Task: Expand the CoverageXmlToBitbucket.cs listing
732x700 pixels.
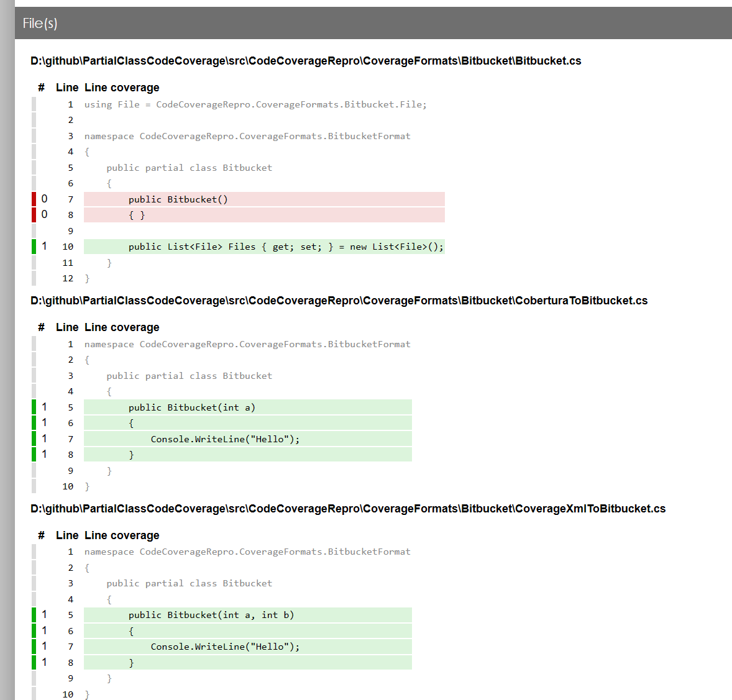Action: pyautogui.click(x=347, y=508)
